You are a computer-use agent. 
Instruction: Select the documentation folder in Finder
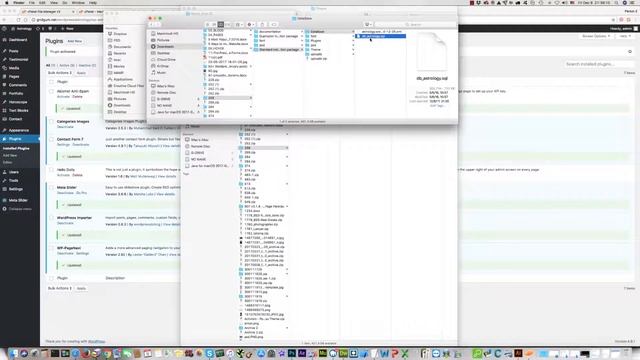click(x=278, y=32)
